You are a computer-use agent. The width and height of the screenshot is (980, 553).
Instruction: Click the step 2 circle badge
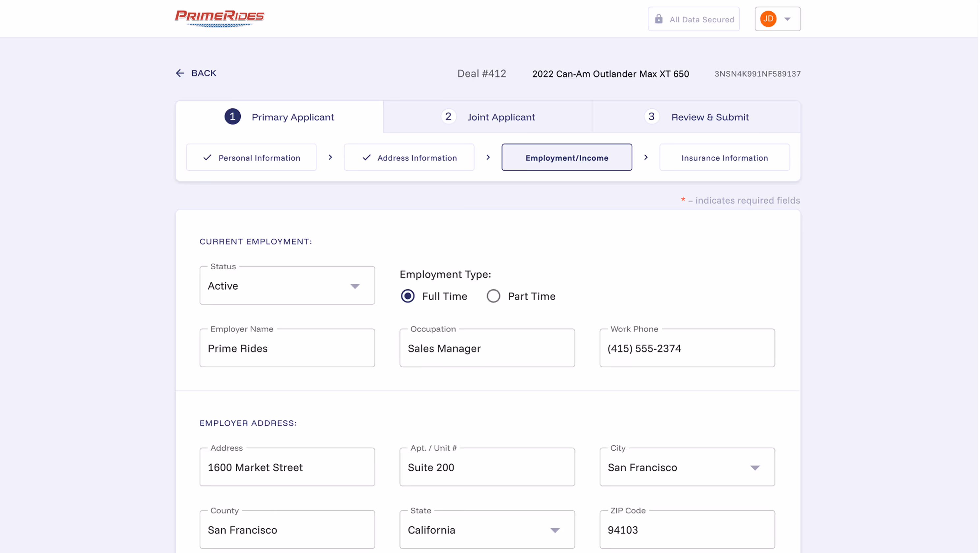(x=448, y=117)
